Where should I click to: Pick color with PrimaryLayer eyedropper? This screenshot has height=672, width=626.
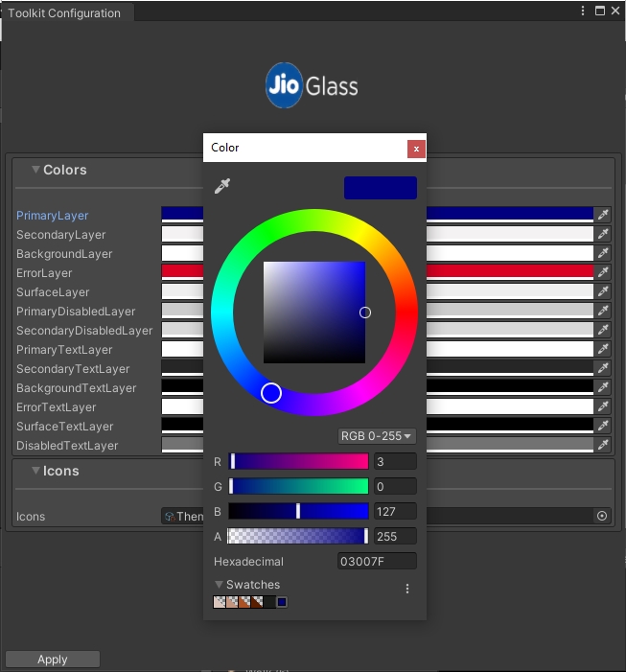[603, 215]
